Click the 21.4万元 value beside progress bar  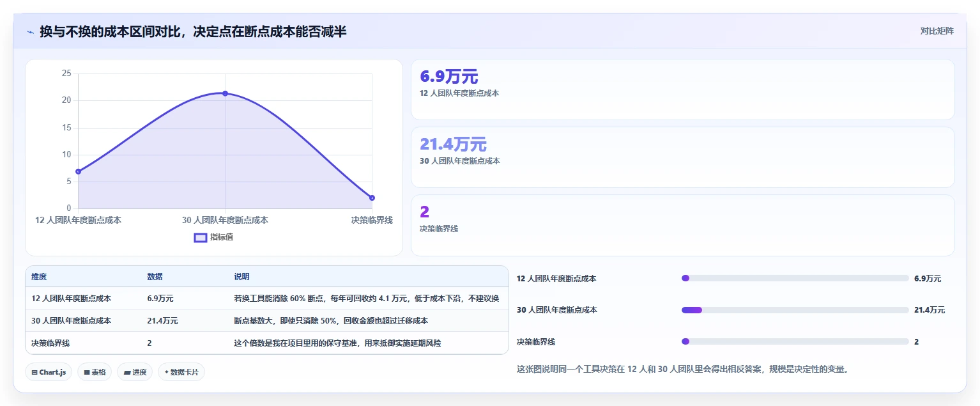[930, 310]
